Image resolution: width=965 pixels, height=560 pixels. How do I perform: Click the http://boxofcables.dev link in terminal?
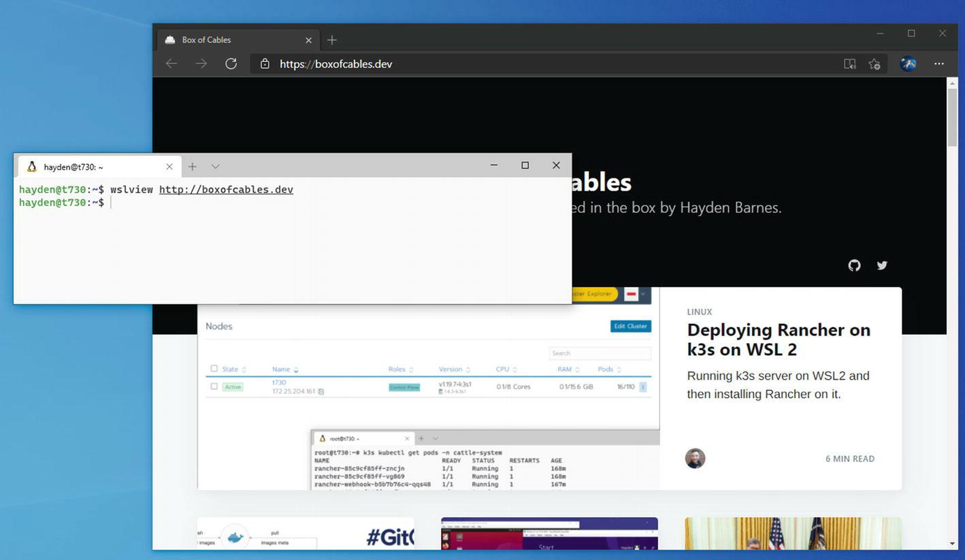(x=226, y=189)
